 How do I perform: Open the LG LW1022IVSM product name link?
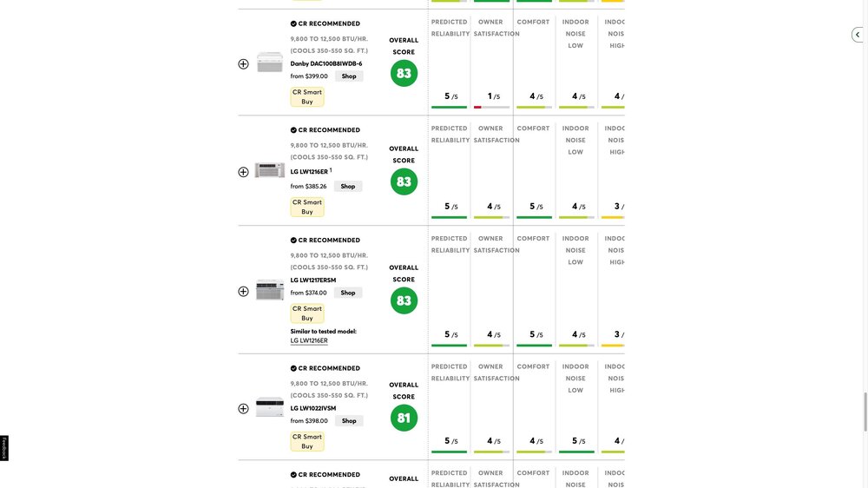point(313,408)
